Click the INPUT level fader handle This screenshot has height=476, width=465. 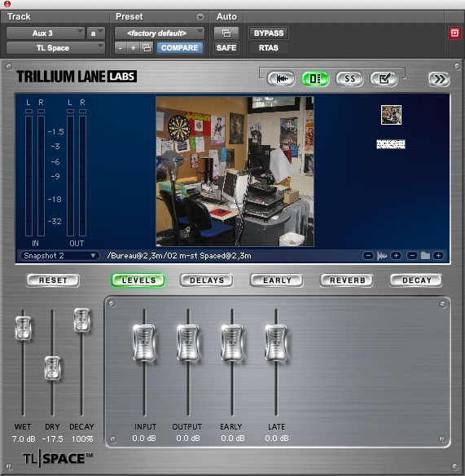point(144,342)
